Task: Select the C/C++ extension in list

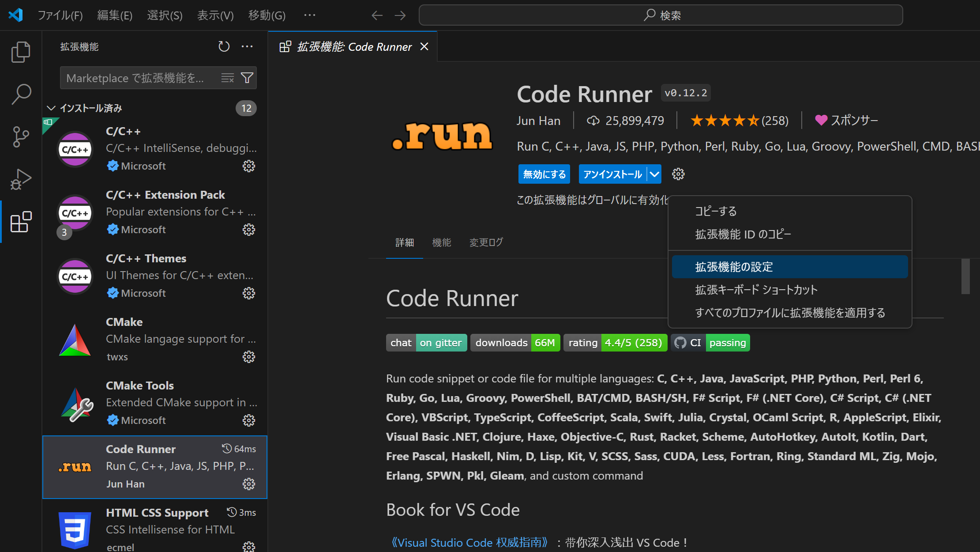Action: click(155, 149)
